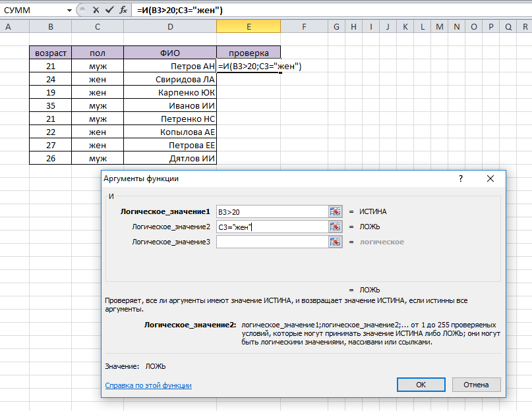Select column F header
The width and height of the screenshot is (532, 411).
[x=304, y=26]
